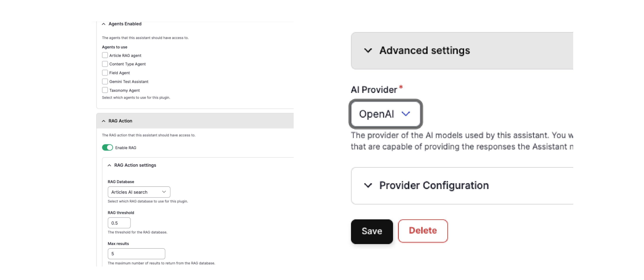
Task: Click the Provider Configuration section header
Action: click(x=434, y=186)
